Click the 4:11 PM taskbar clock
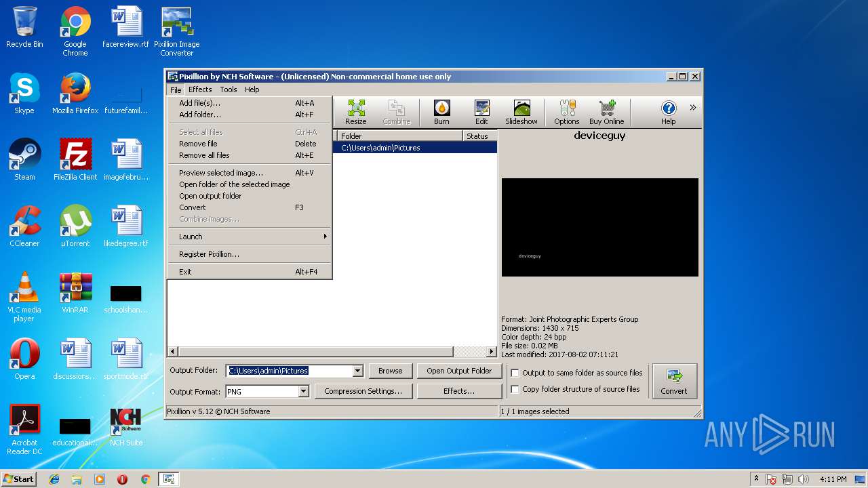Viewport: 868px width, 488px height. point(833,479)
